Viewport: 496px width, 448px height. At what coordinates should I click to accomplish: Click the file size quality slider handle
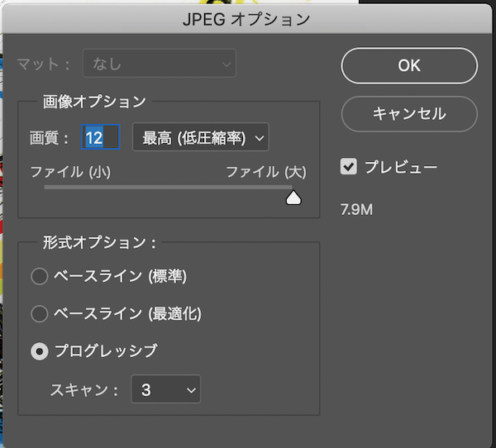[x=293, y=198]
